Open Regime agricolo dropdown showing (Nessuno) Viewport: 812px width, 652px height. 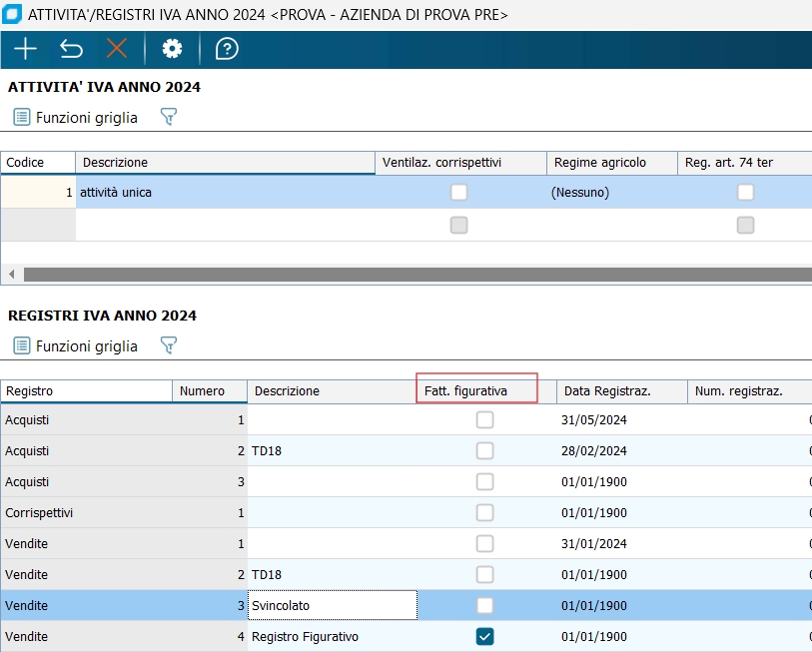[609, 193]
